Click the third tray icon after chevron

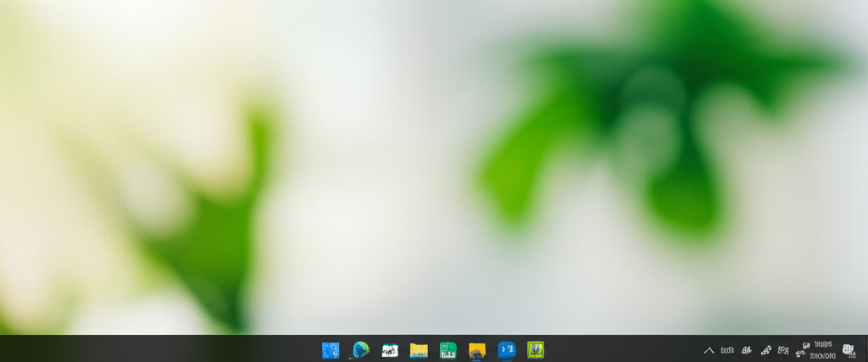765,350
